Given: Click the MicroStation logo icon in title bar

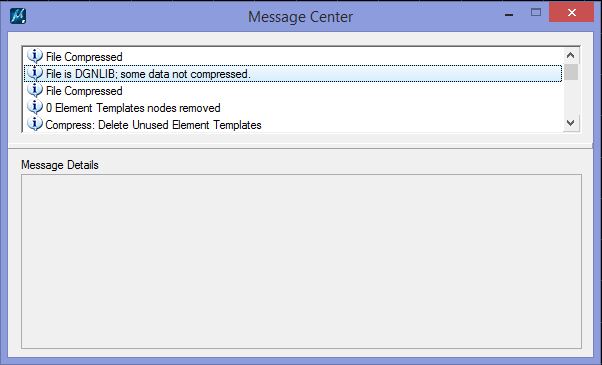Looking at the screenshot, I should pos(18,17).
